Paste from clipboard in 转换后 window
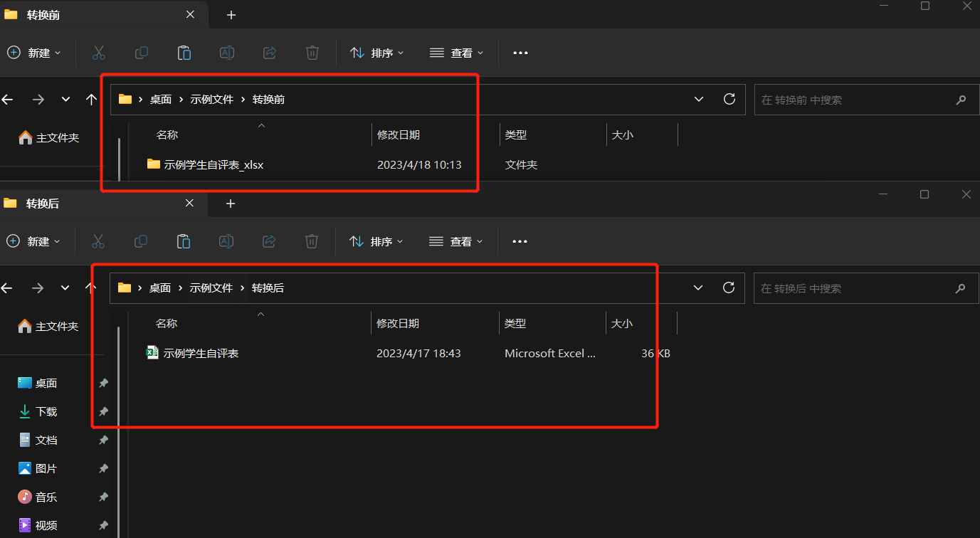 pos(184,241)
